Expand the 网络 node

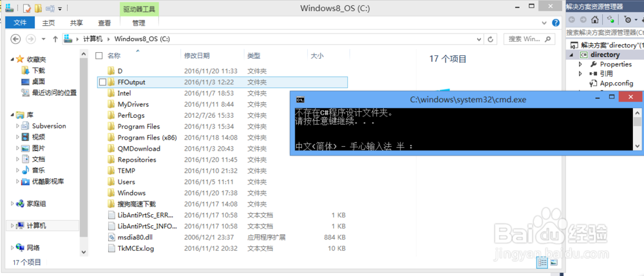[12, 248]
